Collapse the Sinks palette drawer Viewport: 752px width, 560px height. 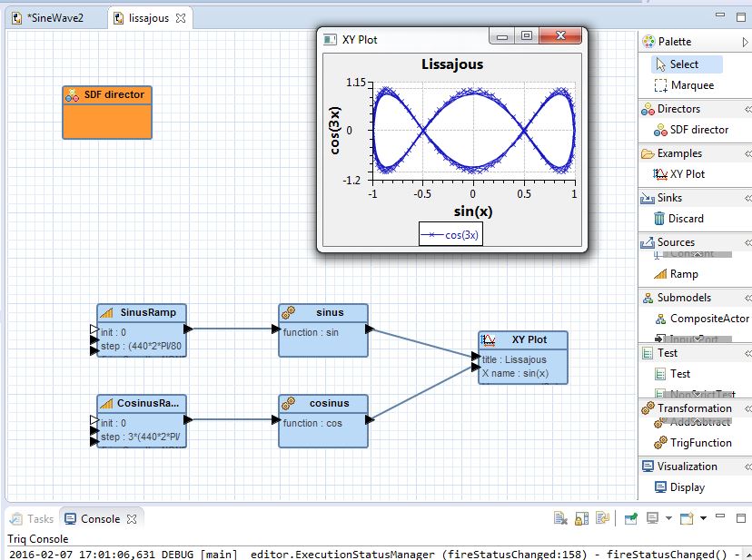point(748,198)
